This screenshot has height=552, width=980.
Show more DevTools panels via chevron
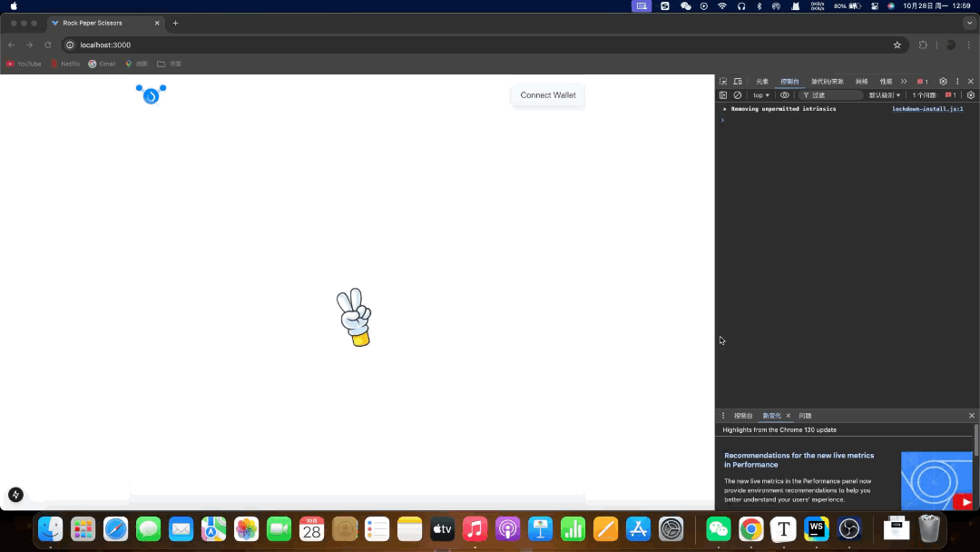(903, 81)
